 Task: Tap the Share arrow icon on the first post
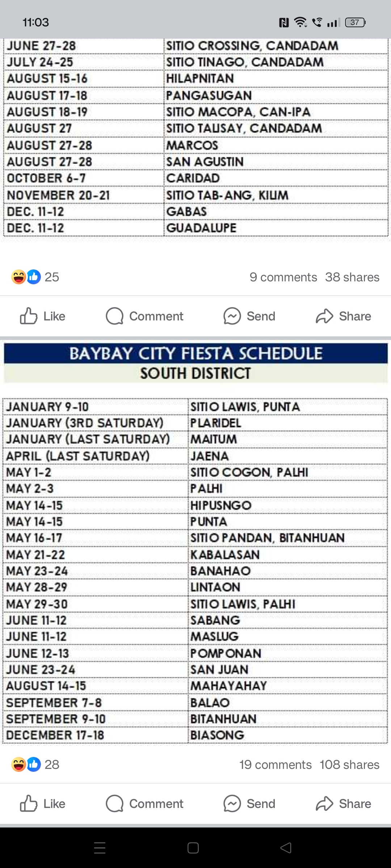(324, 316)
